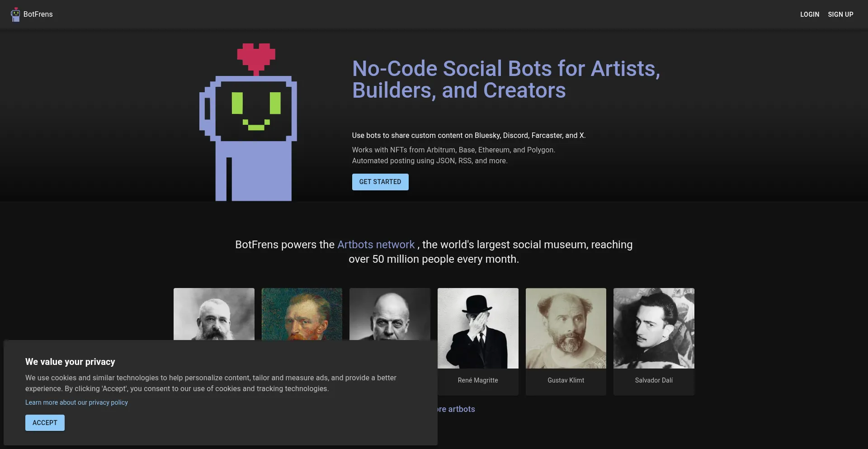Click the BotFrens brand name text
Viewport: 868px width, 449px height.
point(39,14)
